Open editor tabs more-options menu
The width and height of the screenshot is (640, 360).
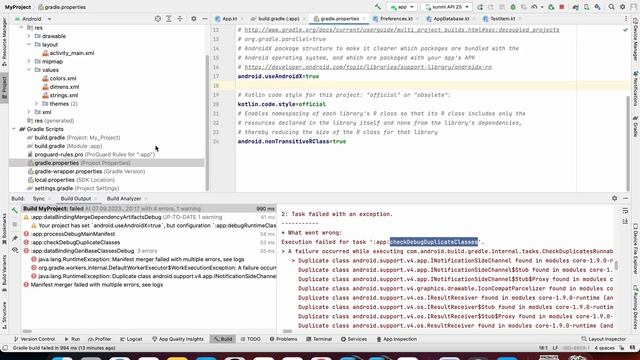626,19
